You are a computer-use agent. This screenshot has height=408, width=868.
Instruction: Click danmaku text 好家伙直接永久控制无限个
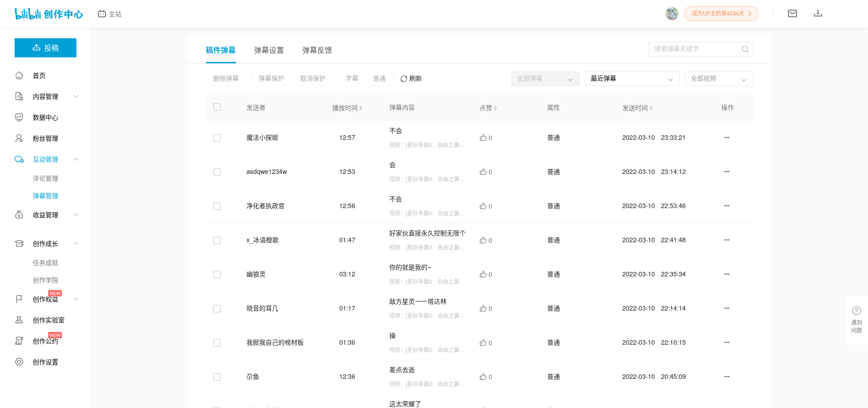(427, 233)
